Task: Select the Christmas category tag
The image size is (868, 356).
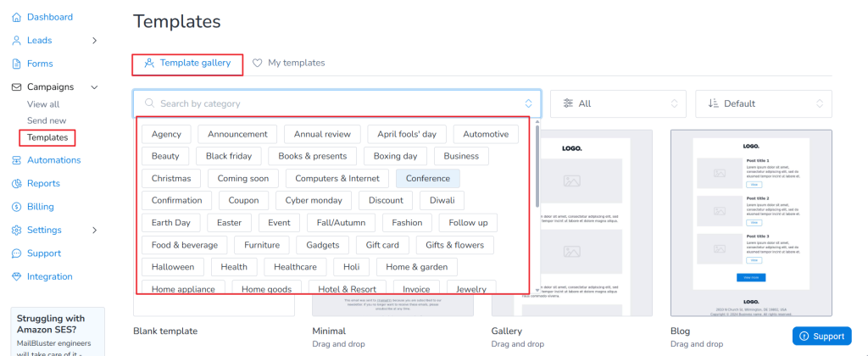Action: [171, 178]
